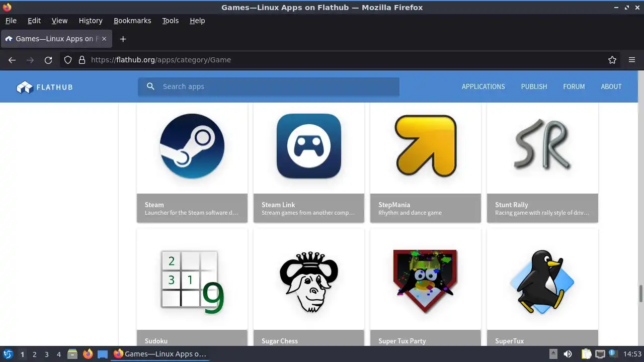Open the Sudoku grid icon
Viewport: 644px width, 362px height.
coord(192,282)
